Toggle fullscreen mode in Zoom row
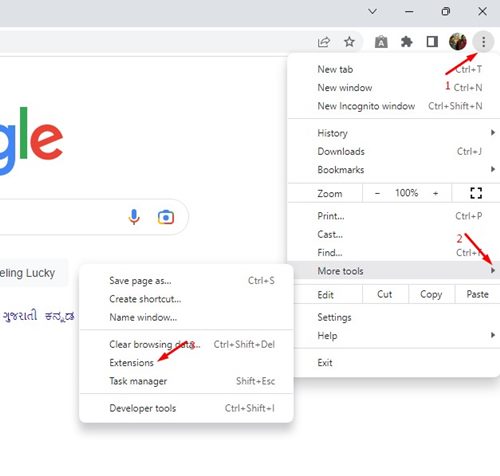Screen dimensions: 500x476 pyautogui.click(x=476, y=193)
